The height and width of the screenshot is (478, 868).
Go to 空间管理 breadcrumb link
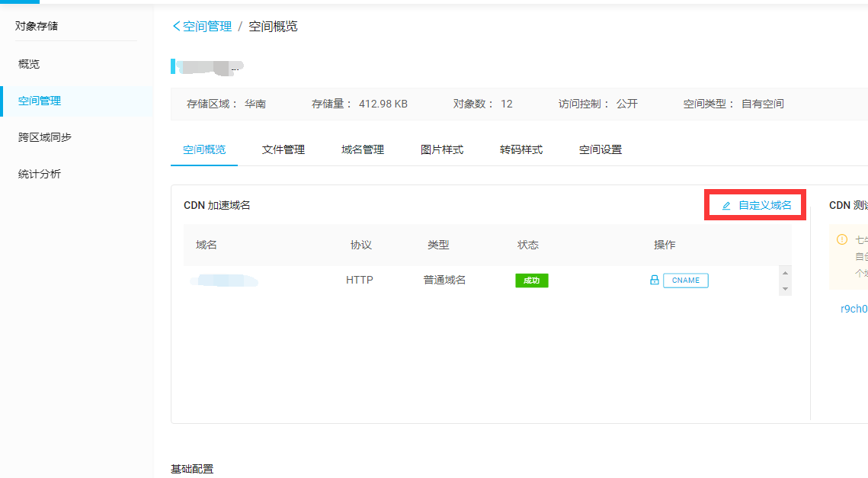pyautogui.click(x=207, y=27)
